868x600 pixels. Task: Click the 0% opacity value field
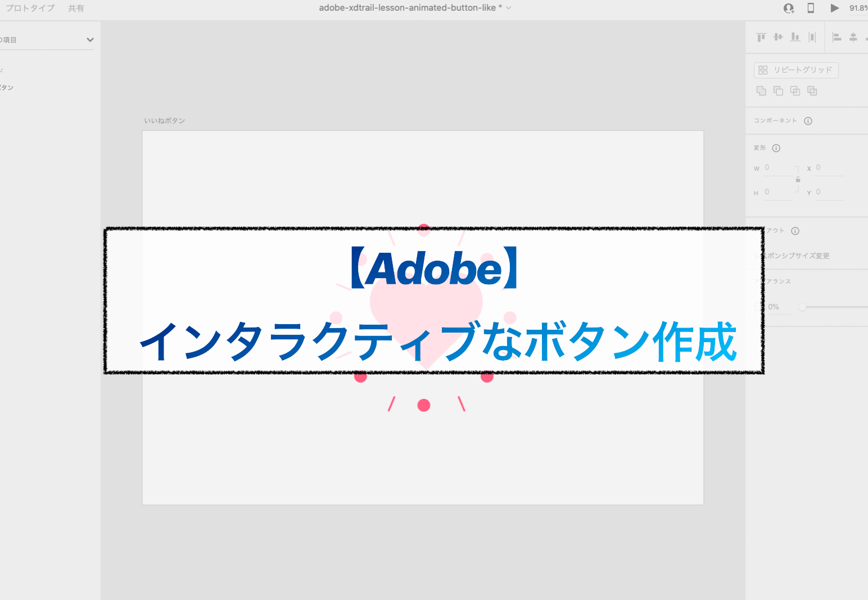[x=779, y=307]
